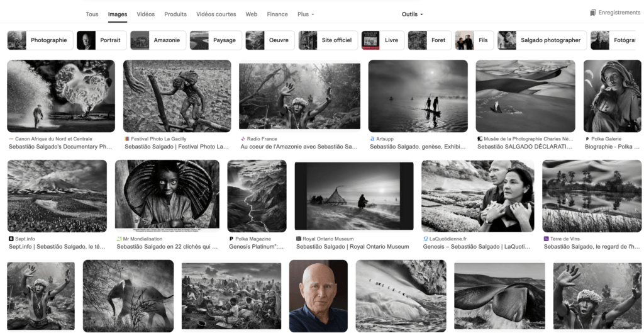Switch to the Tous results tab
This screenshot has height=333, width=644.
coord(92,14)
